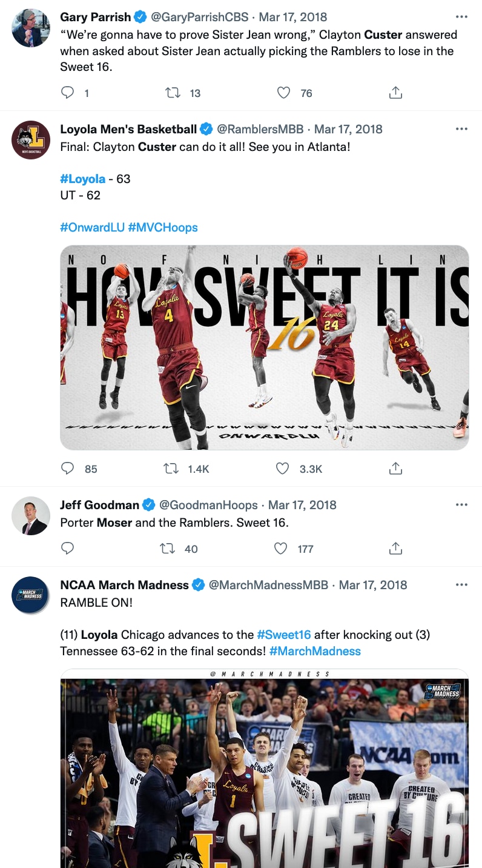482x868 pixels.
Task: Open more options on Jeff Goodman's tweet
Action: tap(461, 505)
